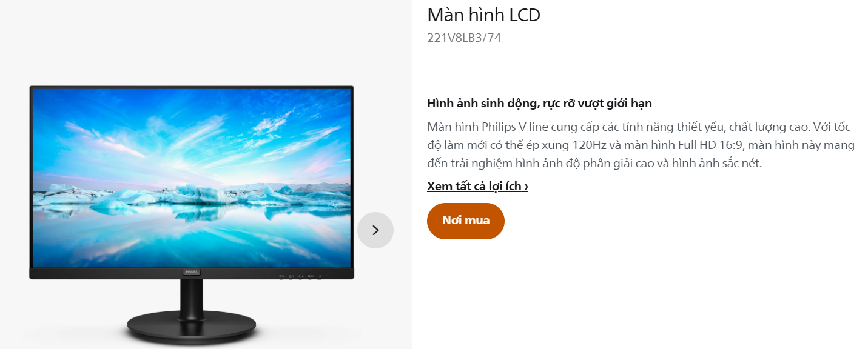Screen dimensions: 868x349
Task: Click the chevron after "Xem tất cả lợi ích"
Action: [526, 187]
